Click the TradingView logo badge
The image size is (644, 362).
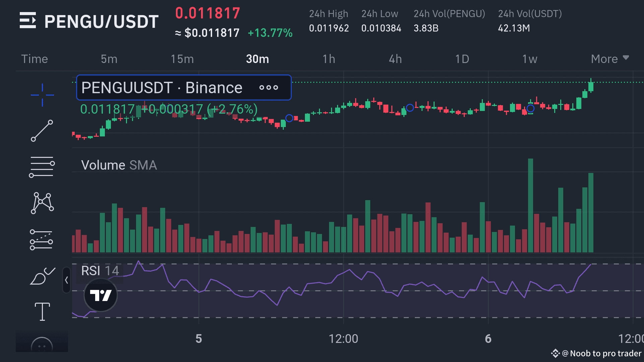click(101, 295)
